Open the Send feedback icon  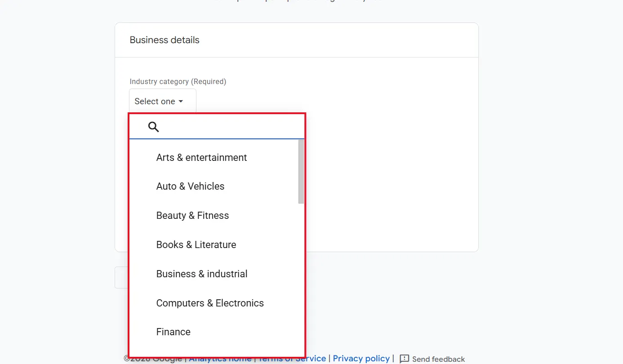405,359
